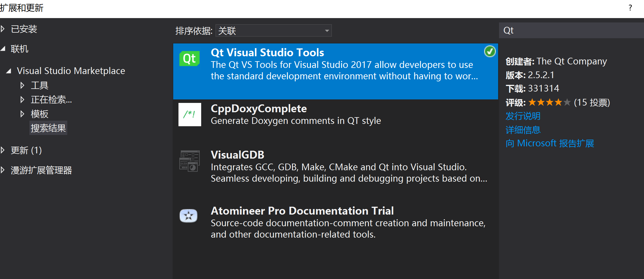Expand the 漫游扩展管理器 category
The image size is (644, 279).
pos(3,170)
